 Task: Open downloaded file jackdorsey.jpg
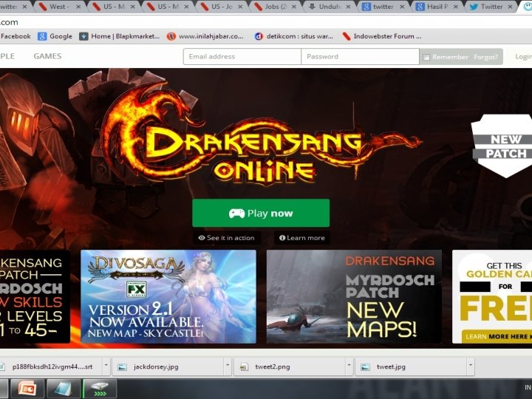[x=168, y=366]
